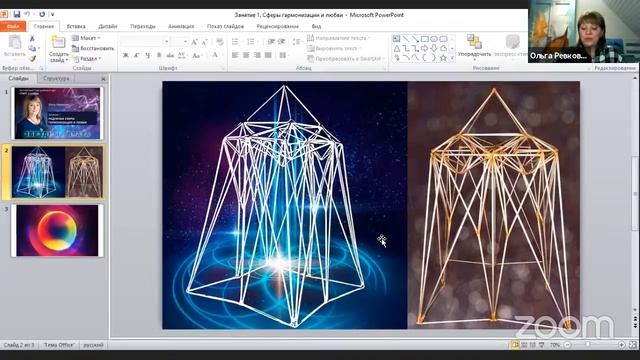Click the increase font size icon
Viewport: 640px width, 360px height.
pos(194,42)
